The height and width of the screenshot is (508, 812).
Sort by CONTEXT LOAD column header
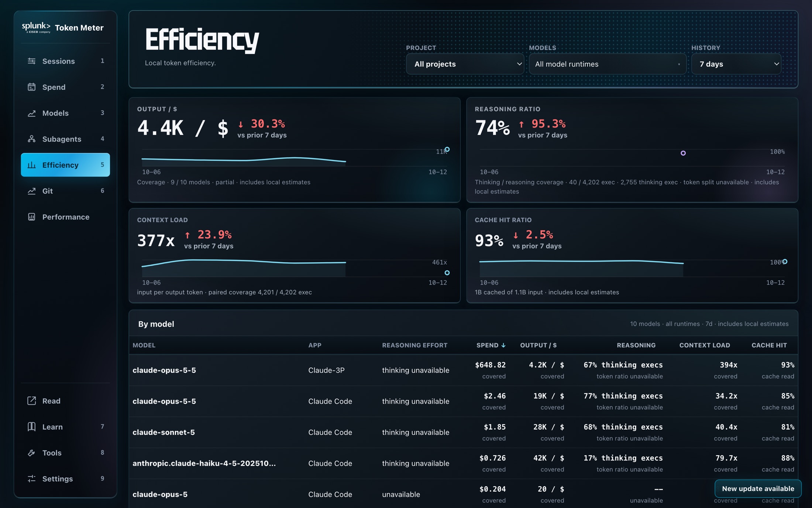[x=705, y=345]
